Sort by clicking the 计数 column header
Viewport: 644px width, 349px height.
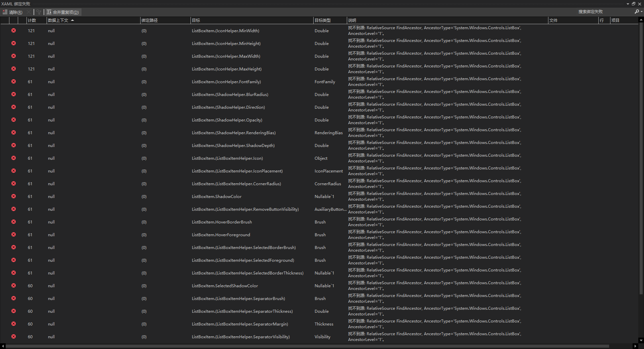pos(33,20)
